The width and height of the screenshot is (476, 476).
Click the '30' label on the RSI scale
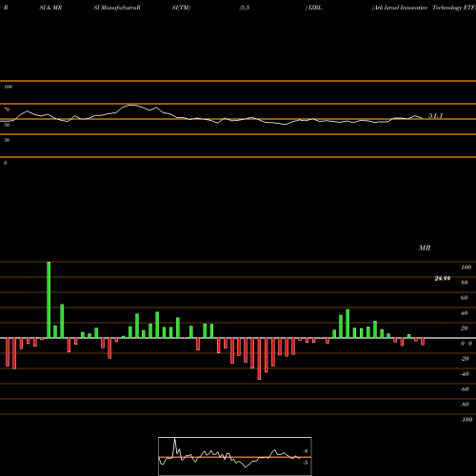(x=7, y=140)
